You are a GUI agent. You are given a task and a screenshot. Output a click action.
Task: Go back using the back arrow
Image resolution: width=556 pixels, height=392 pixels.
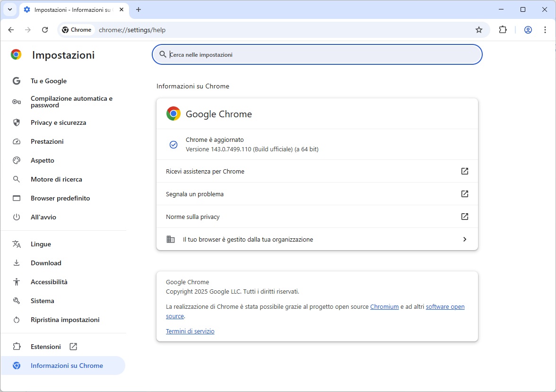tap(11, 30)
